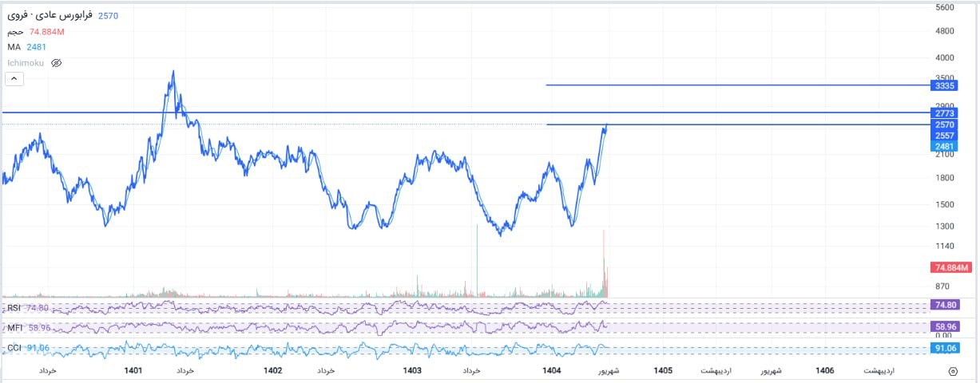Click the 58.96 MFI axis tag
The height and width of the screenshot is (383, 980).
pos(945,326)
